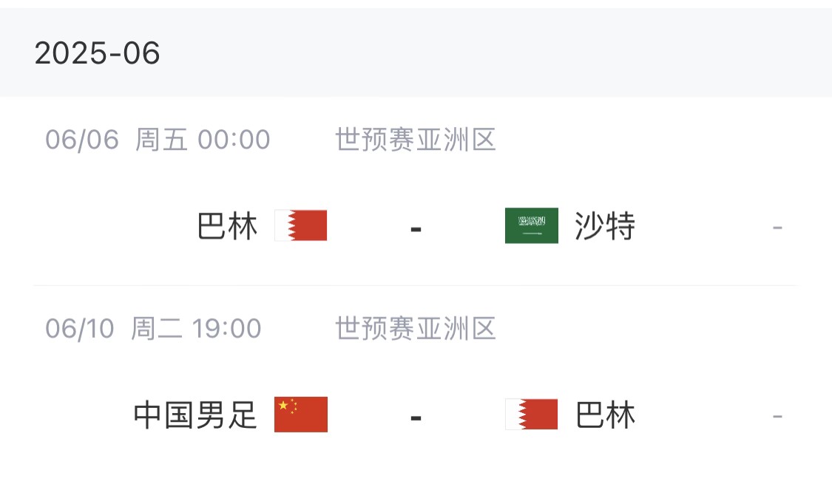Click the 06/06 date text
Image resolution: width=832 pixels, height=504 pixels.
(82, 140)
